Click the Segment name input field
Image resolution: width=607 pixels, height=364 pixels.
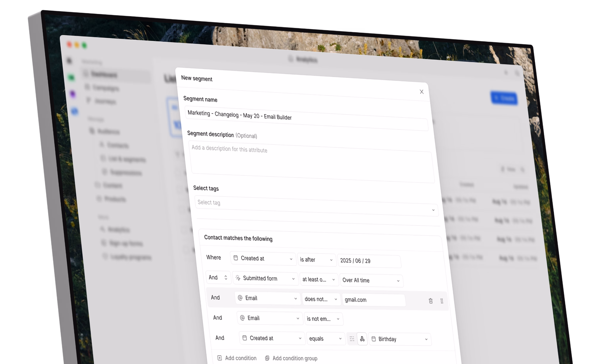tap(306, 118)
